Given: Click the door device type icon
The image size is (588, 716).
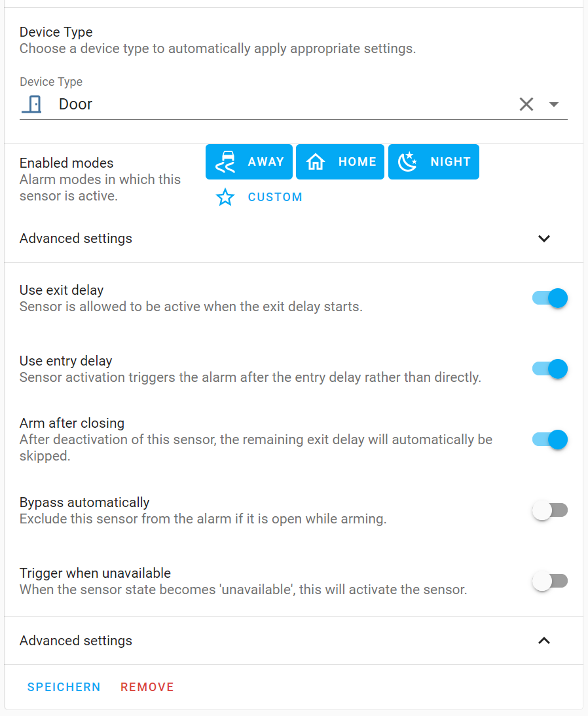Looking at the screenshot, I should (31, 104).
